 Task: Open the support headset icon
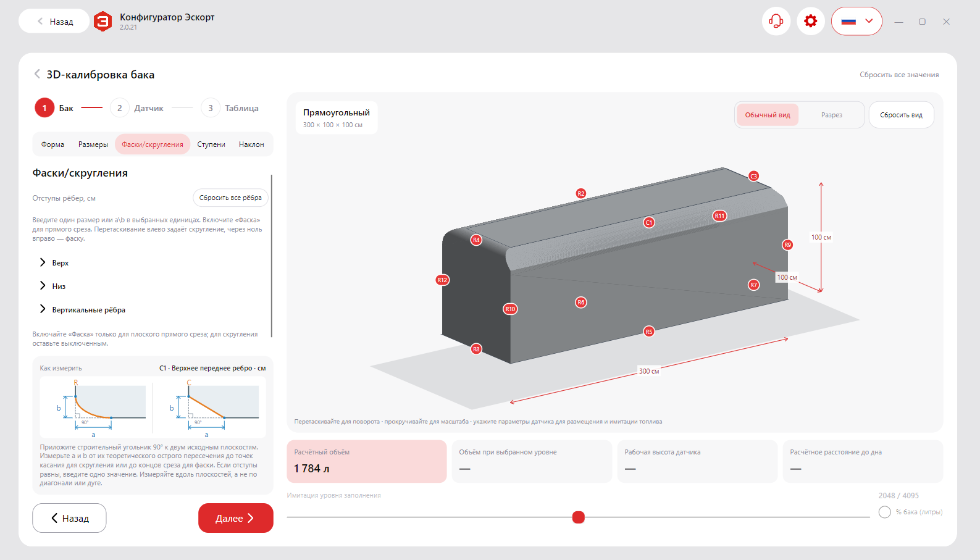(x=776, y=21)
